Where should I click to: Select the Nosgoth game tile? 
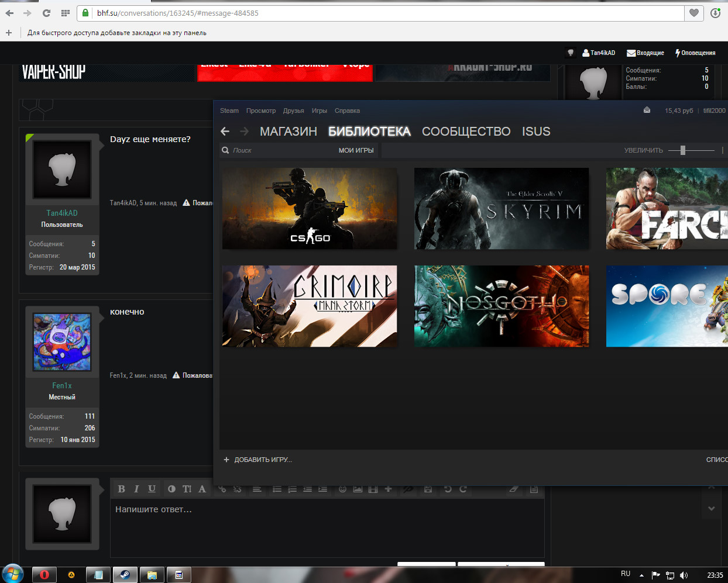(x=502, y=306)
